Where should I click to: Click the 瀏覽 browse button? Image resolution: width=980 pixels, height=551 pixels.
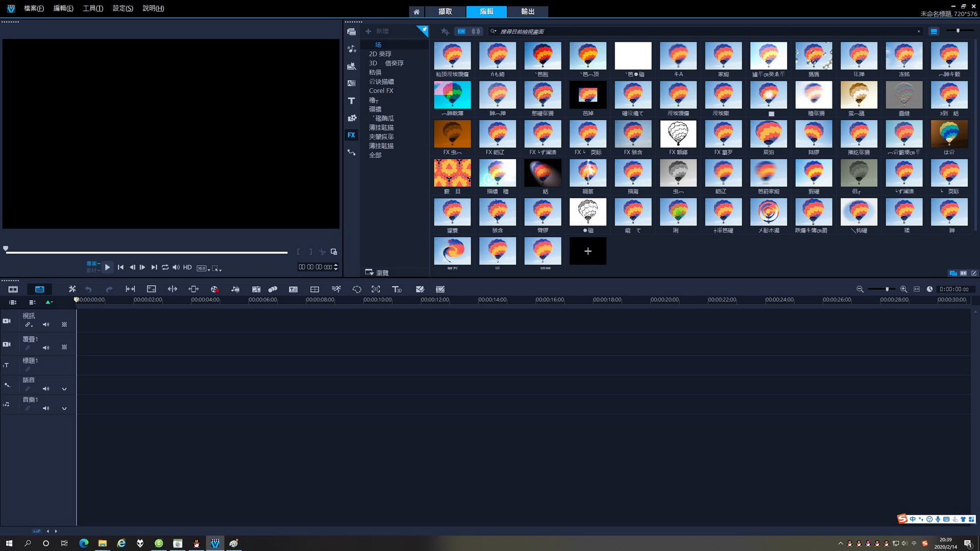(x=377, y=273)
